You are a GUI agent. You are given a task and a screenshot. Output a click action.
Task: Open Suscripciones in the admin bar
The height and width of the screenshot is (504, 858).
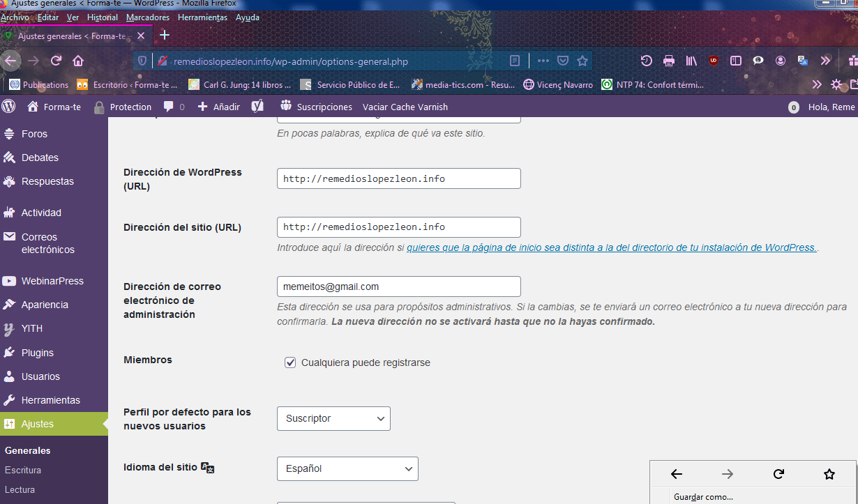tap(316, 107)
